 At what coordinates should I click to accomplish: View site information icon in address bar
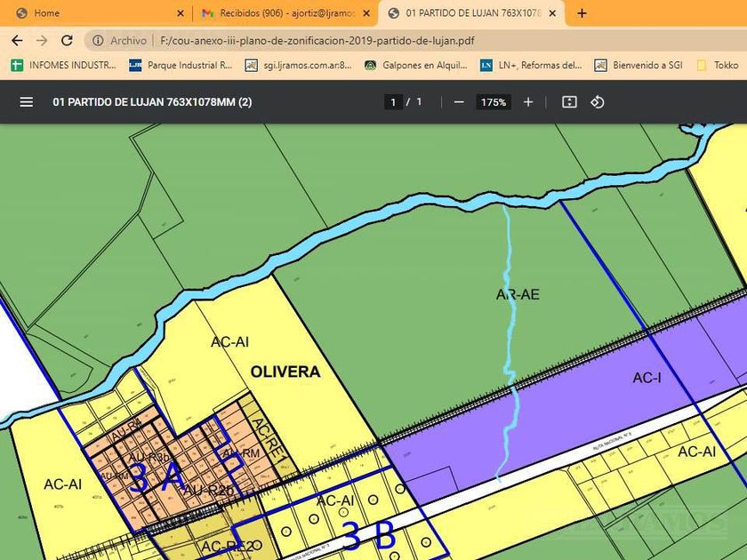[98, 41]
